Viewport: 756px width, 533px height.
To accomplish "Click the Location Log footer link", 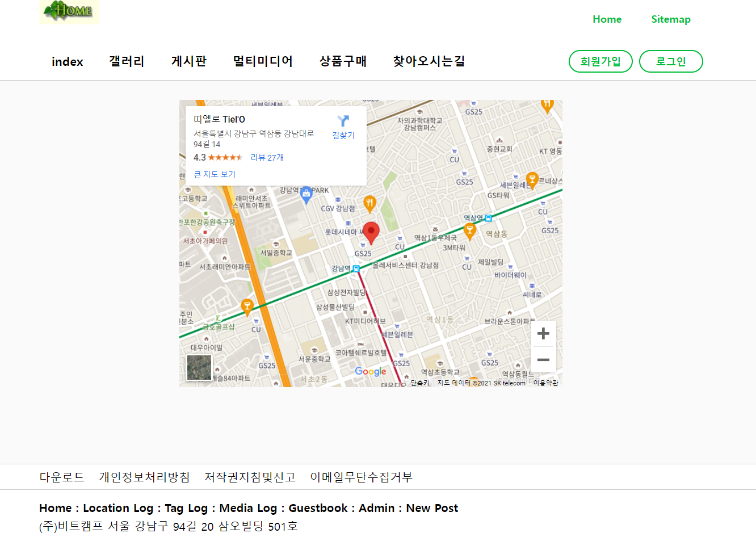I will click(x=118, y=508).
